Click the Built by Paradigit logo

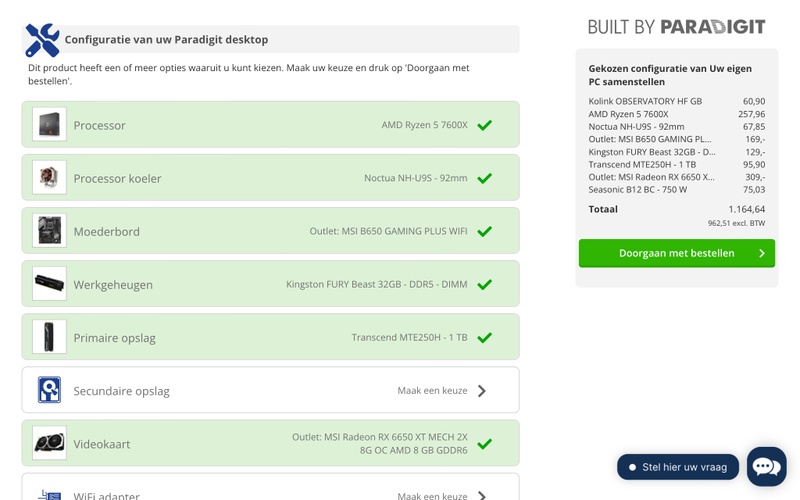(x=676, y=27)
